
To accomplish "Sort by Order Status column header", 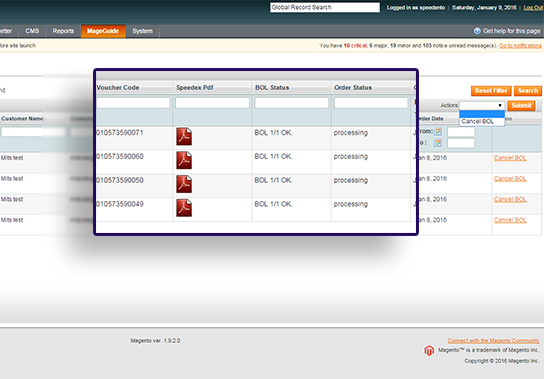I will click(353, 87).
